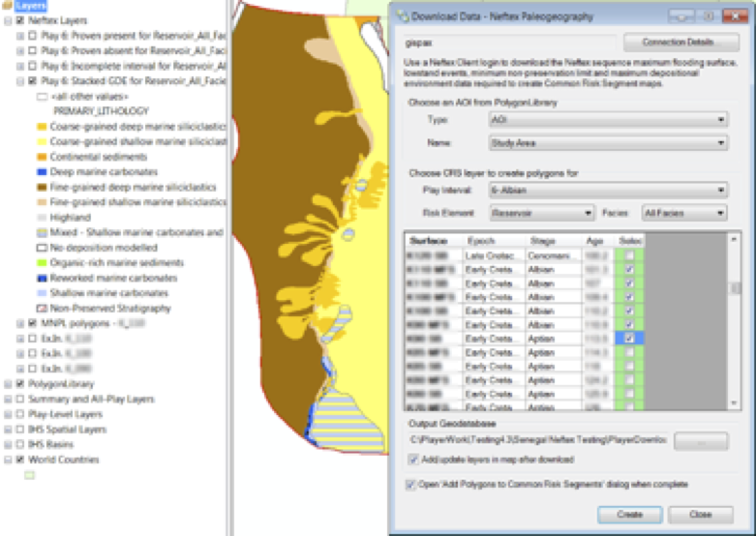Toggle Open 'Add Polygons to Common Risk Segments' option
The height and width of the screenshot is (536, 756).
[x=410, y=485]
